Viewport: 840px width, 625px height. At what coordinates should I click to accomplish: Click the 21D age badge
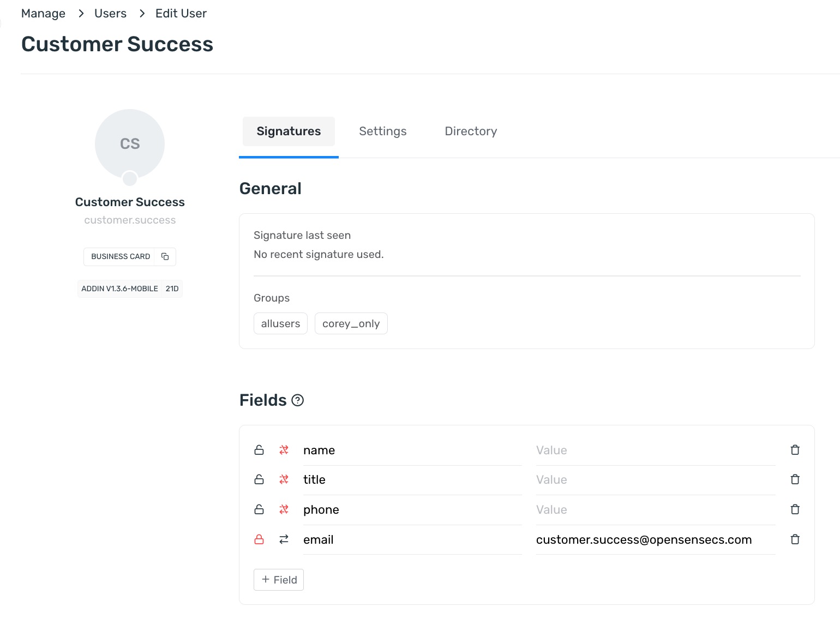(x=172, y=289)
